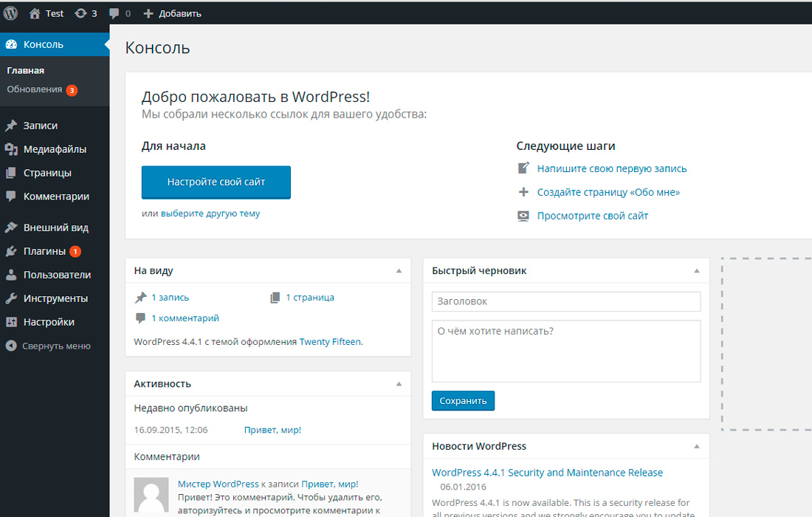This screenshot has width=812, height=517.
Task: Open the Обновления submenu item
Action: [x=34, y=89]
